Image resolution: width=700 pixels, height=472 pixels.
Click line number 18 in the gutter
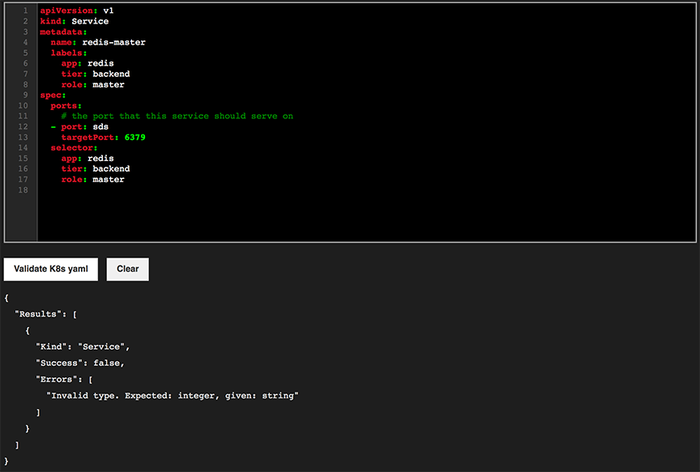(x=23, y=190)
